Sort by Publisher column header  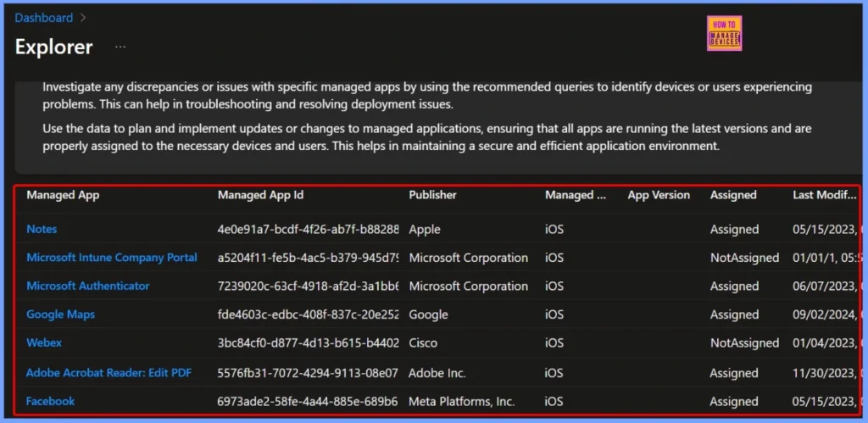coord(433,195)
